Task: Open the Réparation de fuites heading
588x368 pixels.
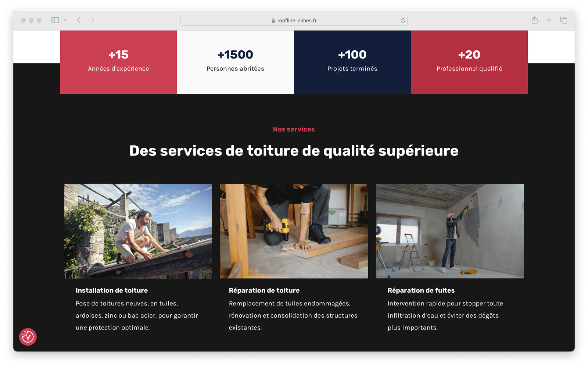Action: [421, 290]
